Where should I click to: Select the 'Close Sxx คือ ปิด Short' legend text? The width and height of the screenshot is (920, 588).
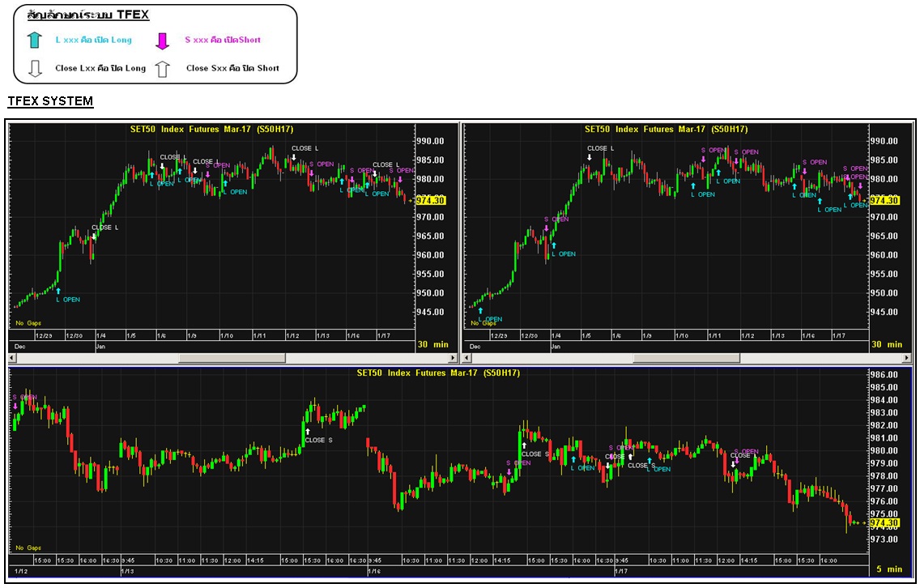tap(232, 68)
